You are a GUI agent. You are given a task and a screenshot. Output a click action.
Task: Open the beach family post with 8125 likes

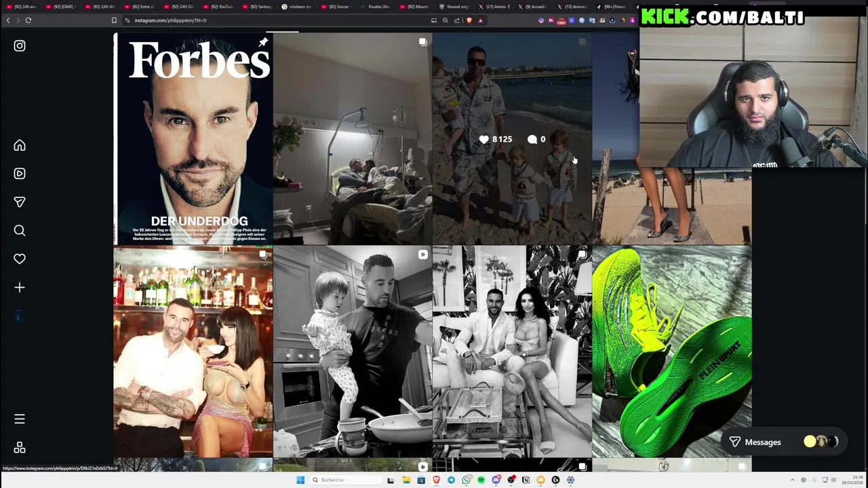coord(512,138)
